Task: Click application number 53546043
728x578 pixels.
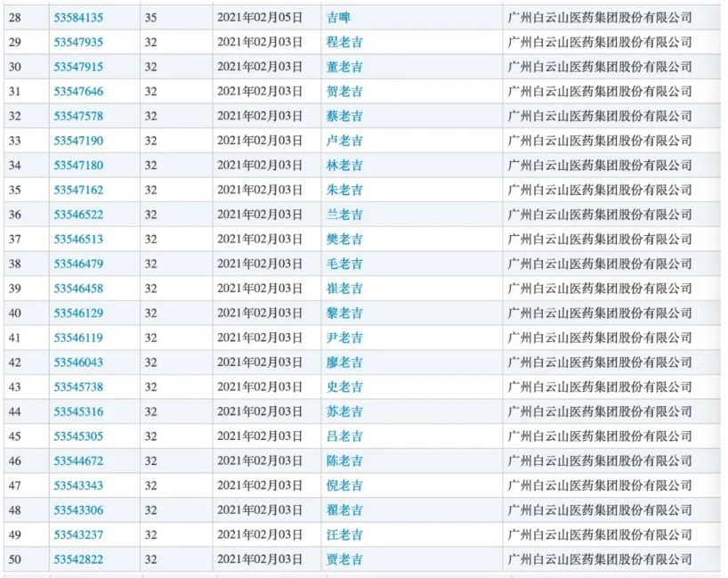Action: pos(78,362)
